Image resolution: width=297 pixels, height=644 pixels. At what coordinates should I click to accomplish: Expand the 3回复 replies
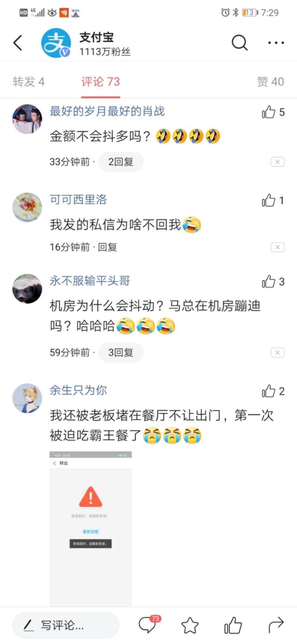click(121, 353)
